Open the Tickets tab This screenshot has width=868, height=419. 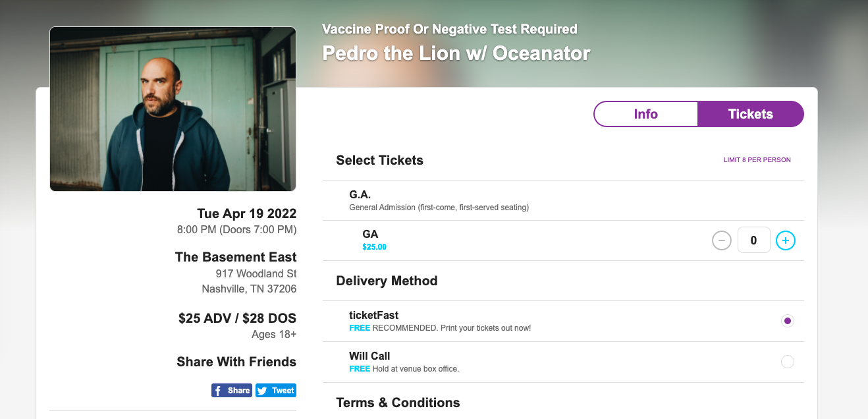pyautogui.click(x=751, y=114)
